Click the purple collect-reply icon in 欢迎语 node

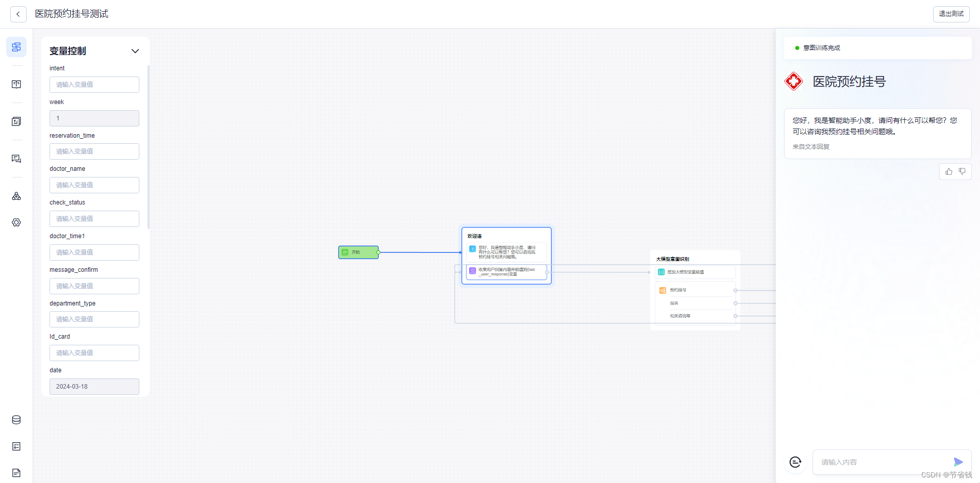click(x=473, y=271)
